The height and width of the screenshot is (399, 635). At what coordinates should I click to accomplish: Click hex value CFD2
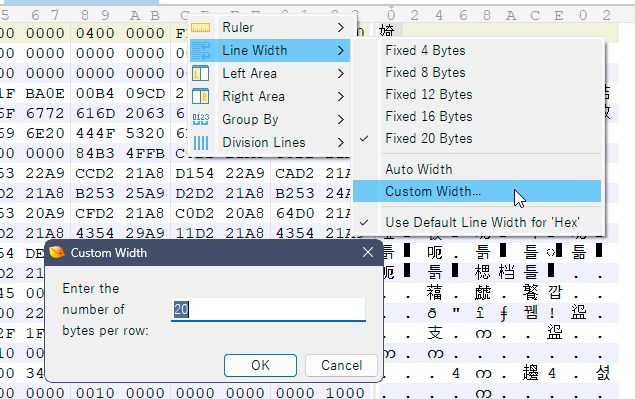95,213
